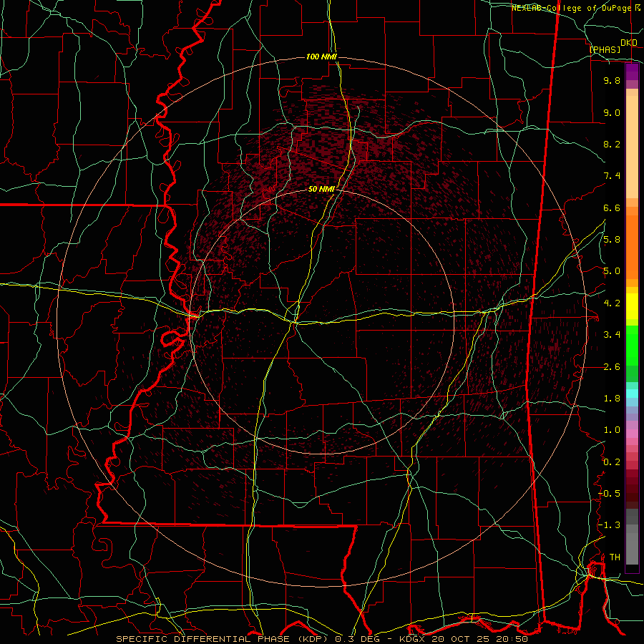Click the -1.3 value on the color scale

(609, 525)
